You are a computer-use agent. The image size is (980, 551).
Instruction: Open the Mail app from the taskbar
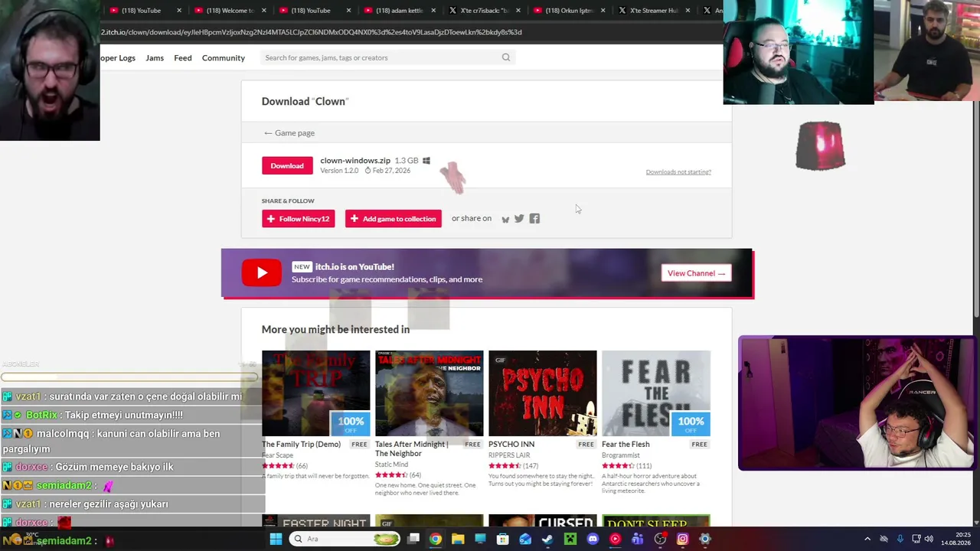(525, 539)
